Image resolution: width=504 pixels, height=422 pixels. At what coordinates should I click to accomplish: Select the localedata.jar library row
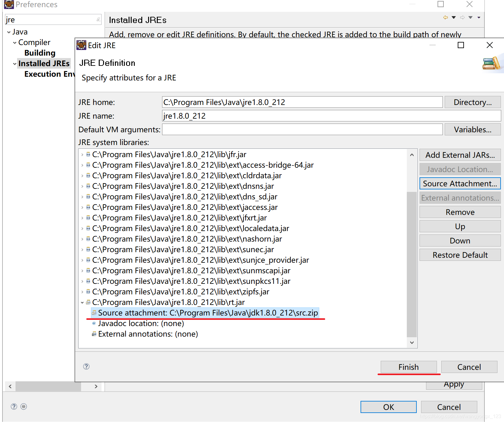pos(191,228)
